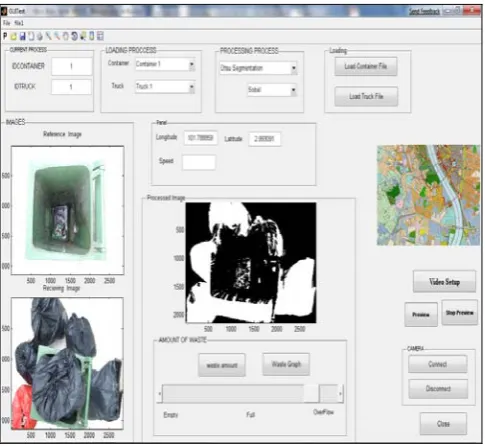485x446 pixels.
Task: Click the Print toolbar icon
Action: point(40,36)
